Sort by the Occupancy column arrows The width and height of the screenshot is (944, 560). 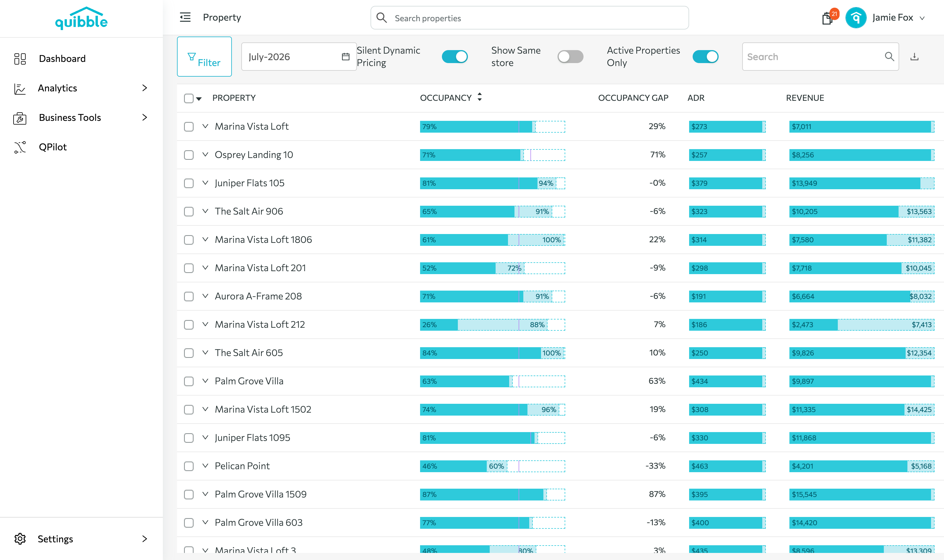(480, 97)
